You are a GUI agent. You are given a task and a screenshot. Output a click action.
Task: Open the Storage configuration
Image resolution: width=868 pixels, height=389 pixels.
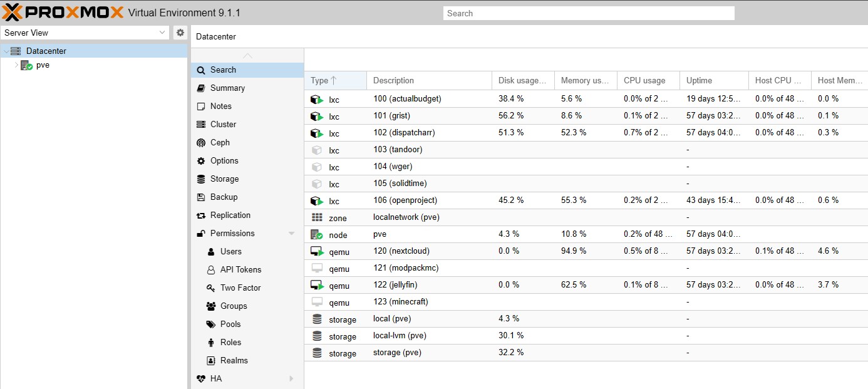(247, 179)
